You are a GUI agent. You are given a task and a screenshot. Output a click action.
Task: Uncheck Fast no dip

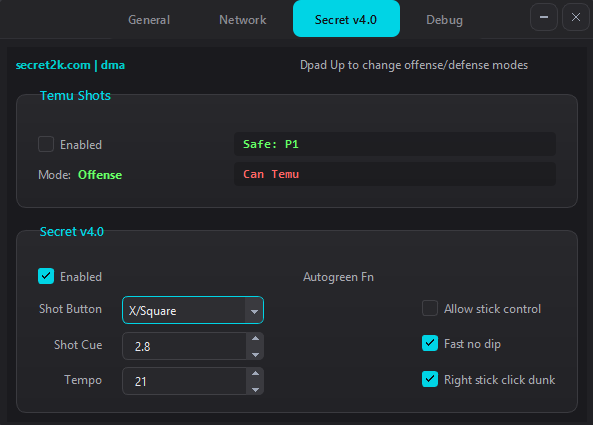coord(430,343)
